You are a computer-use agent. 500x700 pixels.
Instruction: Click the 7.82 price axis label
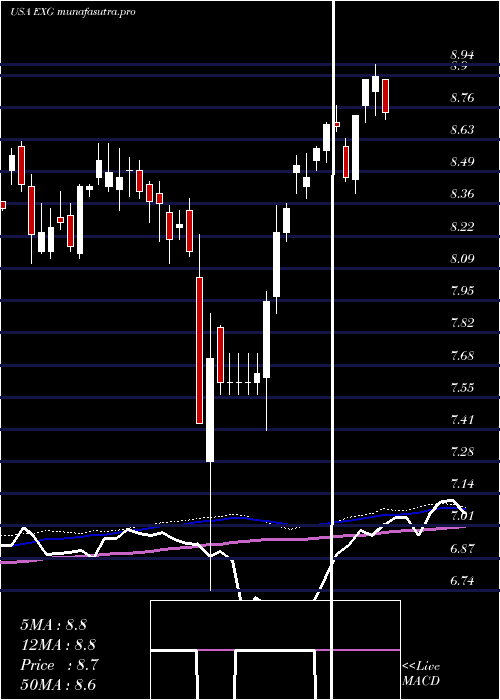tap(462, 323)
